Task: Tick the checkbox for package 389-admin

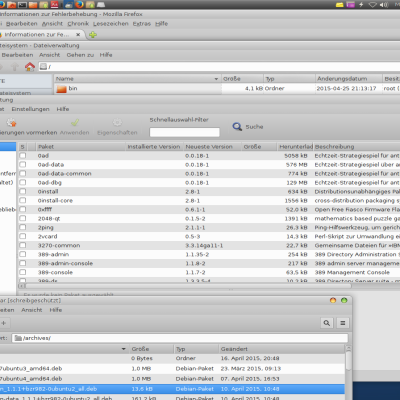Action: [23, 255]
